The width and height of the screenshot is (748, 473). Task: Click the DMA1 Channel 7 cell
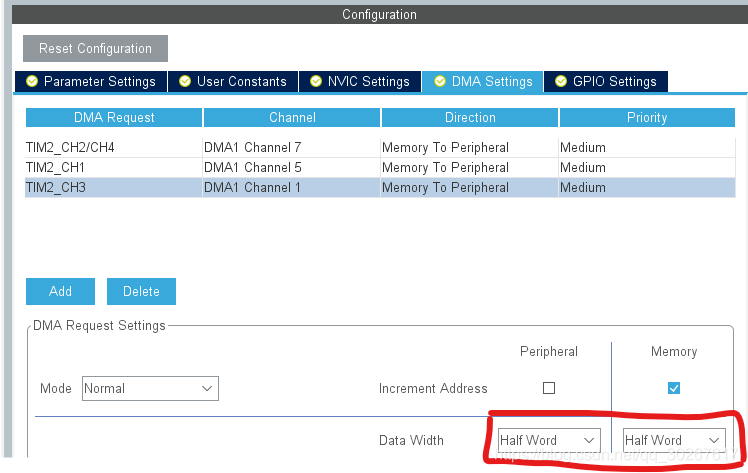click(x=291, y=147)
